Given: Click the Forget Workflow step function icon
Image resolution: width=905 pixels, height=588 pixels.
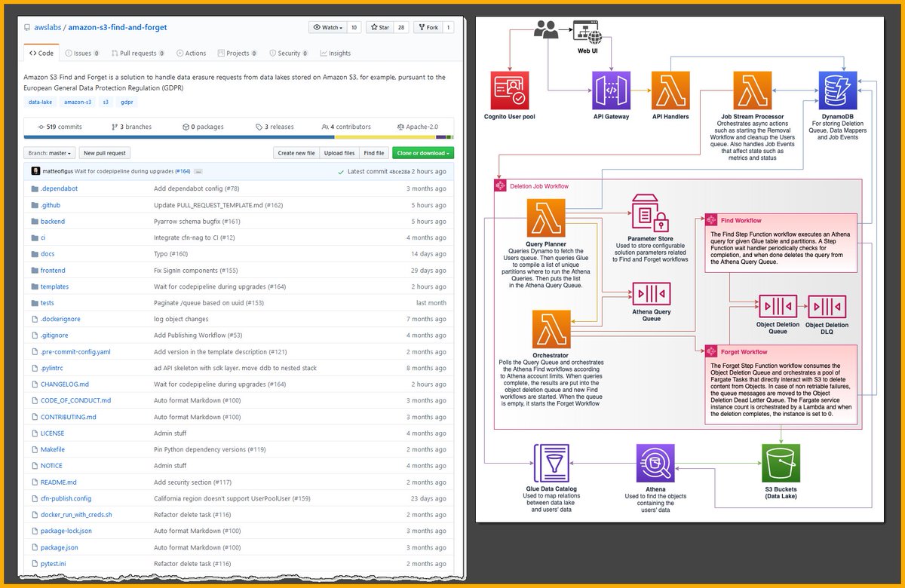Looking at the screenshot, I should coord(711,351).
